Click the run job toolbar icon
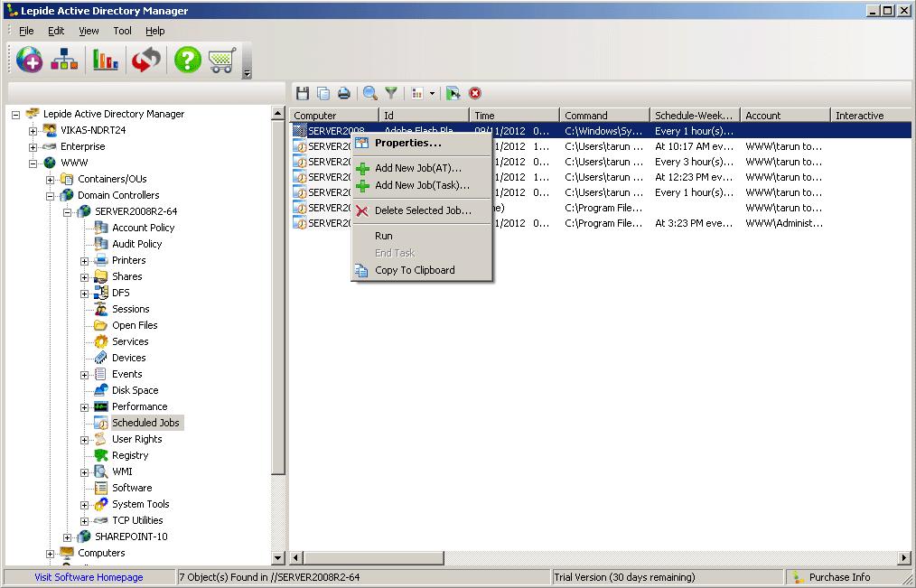 tap(453, 93)
